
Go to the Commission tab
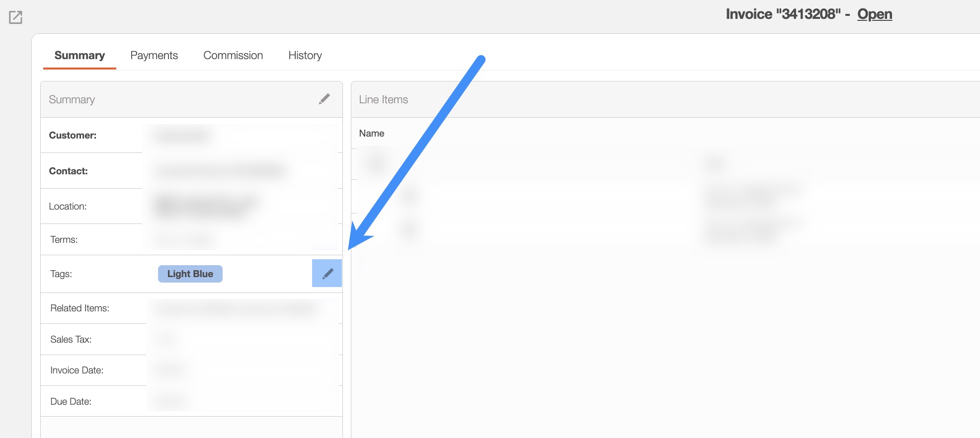click(233, 55)
